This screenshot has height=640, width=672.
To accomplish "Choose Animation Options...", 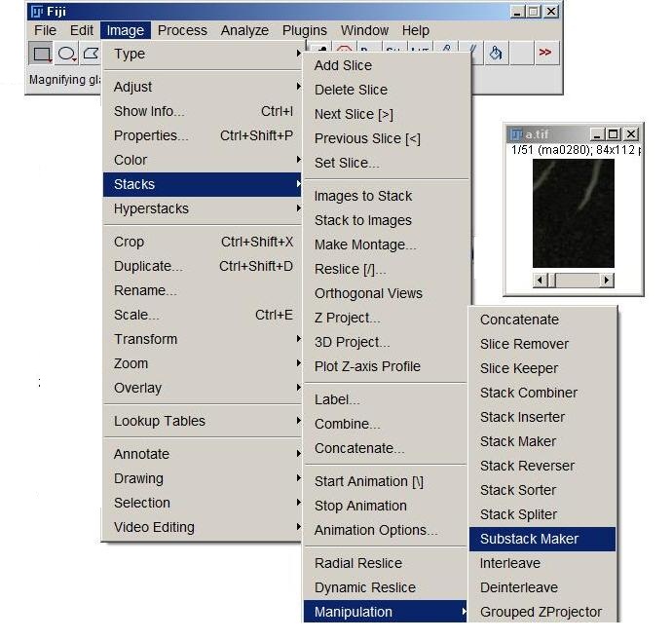I will coord(386,530).
